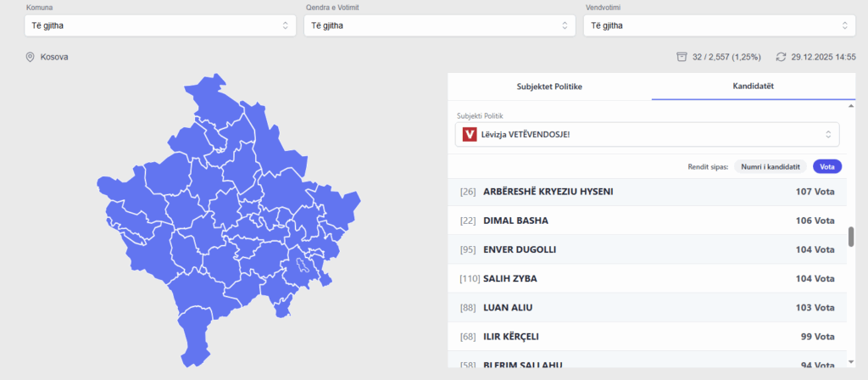
Task: Open the Komuna dropdown
Action: (159, 25)
